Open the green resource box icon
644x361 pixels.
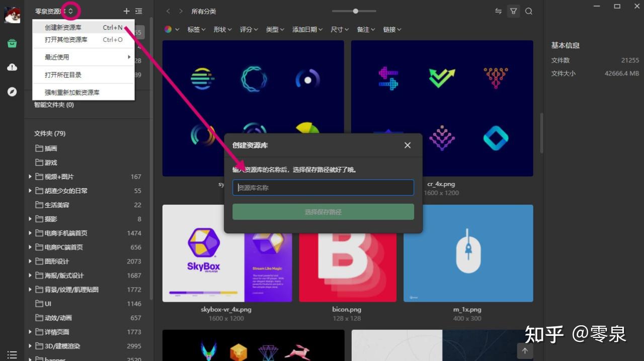(12, 43)
